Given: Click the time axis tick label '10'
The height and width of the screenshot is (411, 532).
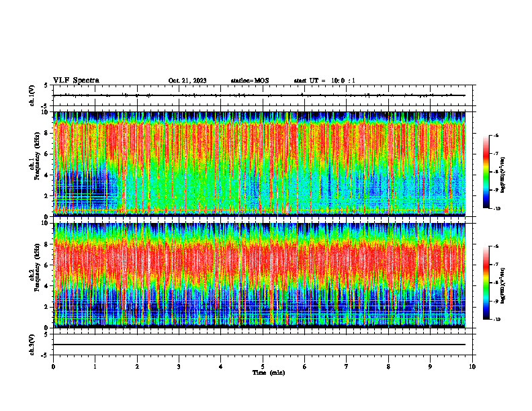Looking at the screenshot, I should (472, 367).
